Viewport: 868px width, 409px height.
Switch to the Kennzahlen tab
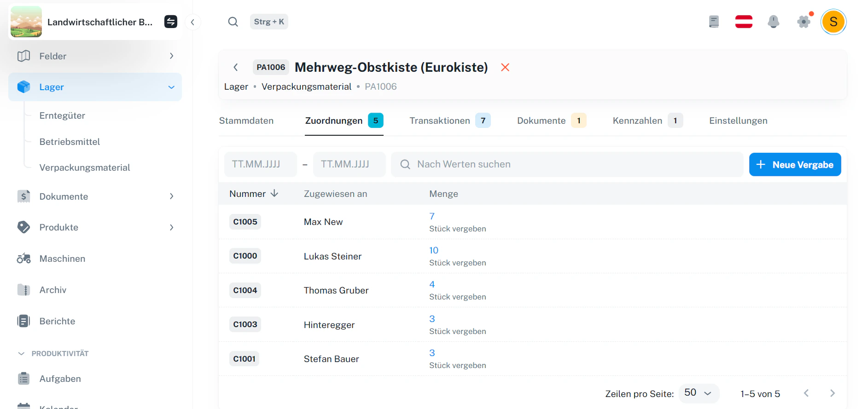coord(647,121)
